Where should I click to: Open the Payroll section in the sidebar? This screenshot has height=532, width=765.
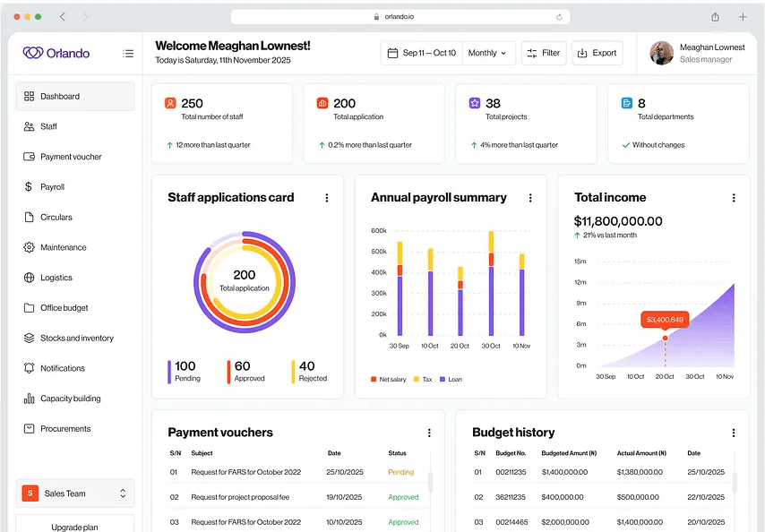pyautogui.click(x=54, y=186)
